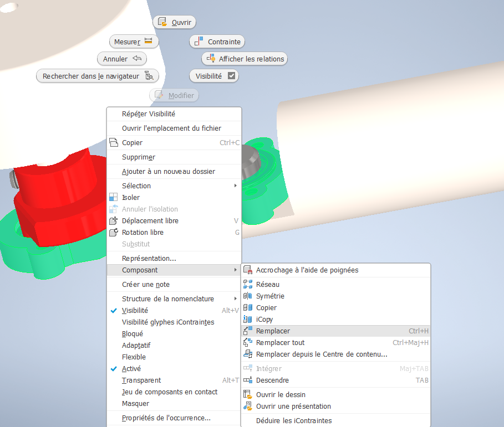Click the Ouvrir le dessin icon
This screenshot has height=427, width=504.
(x=248, y=395)
